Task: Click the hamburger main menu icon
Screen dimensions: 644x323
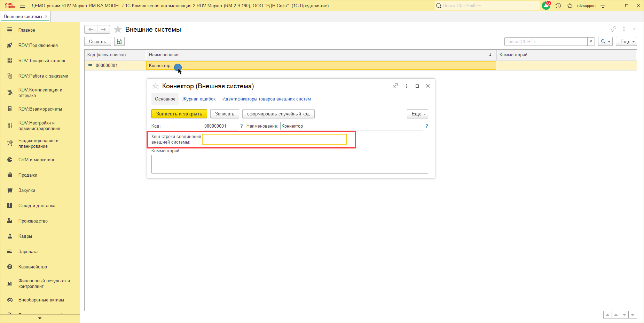Action: coord(22,6)
